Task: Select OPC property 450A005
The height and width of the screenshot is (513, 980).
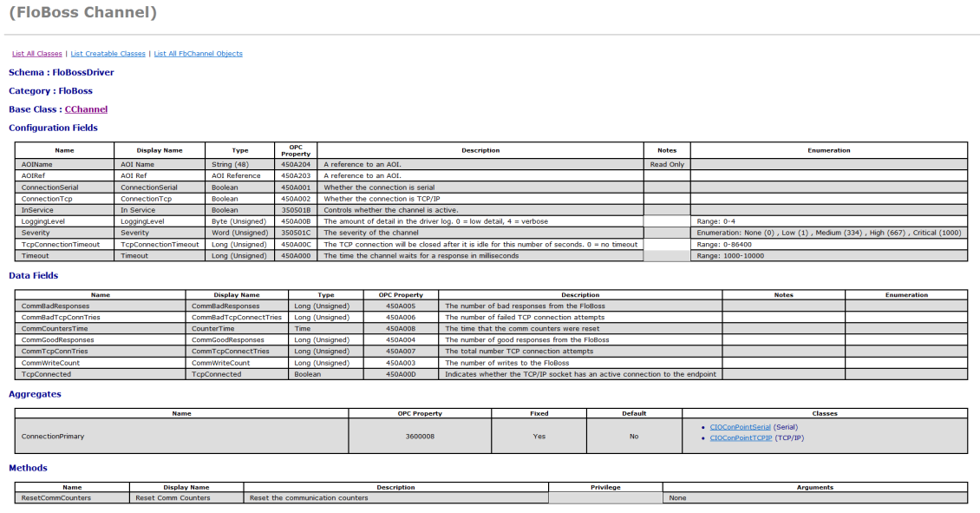Action: (x=401, y=306)
